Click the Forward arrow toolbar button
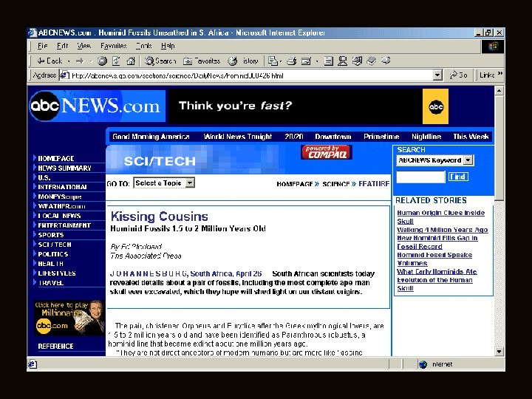Image resolution: width=532 pixels, height=399 pixels. [x=80, y=61]
